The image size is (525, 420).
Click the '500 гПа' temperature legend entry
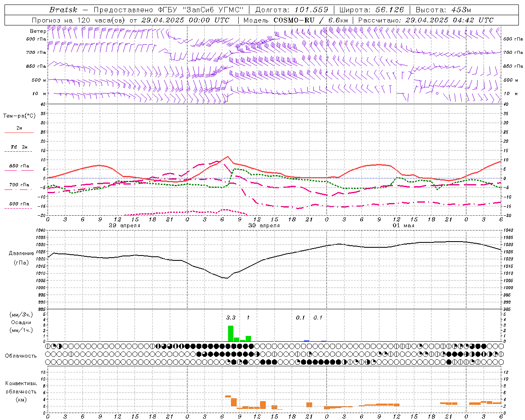[x=19, y=204]
